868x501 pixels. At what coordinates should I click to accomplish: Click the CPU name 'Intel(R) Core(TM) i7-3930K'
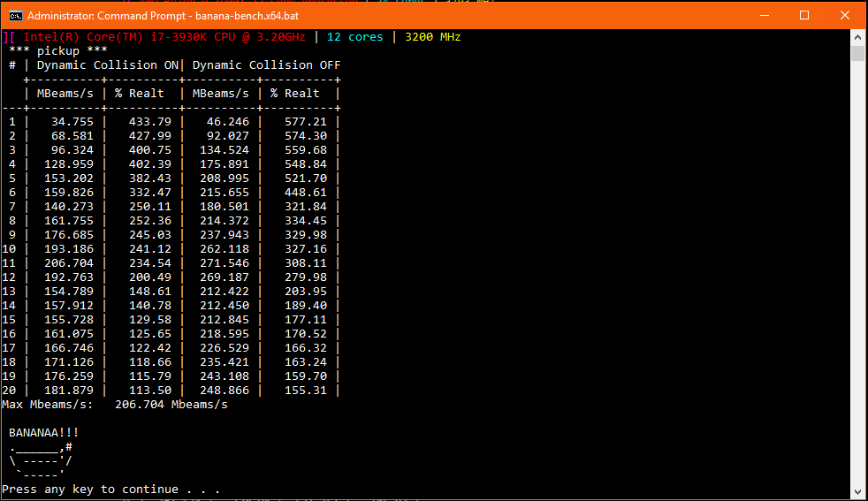pyautogui.click(x=117, y=37)
